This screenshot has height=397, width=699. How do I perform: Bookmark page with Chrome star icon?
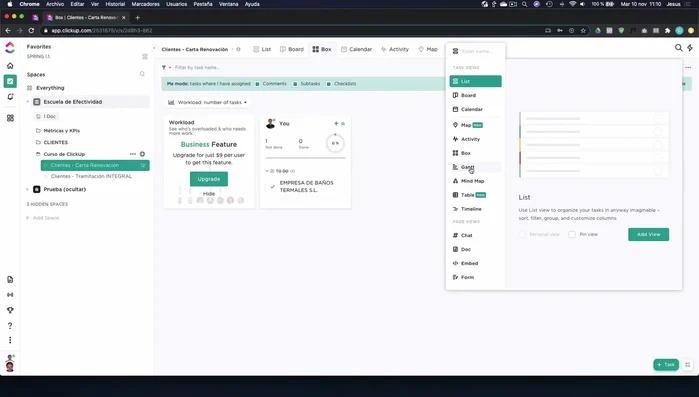(583, 30)
